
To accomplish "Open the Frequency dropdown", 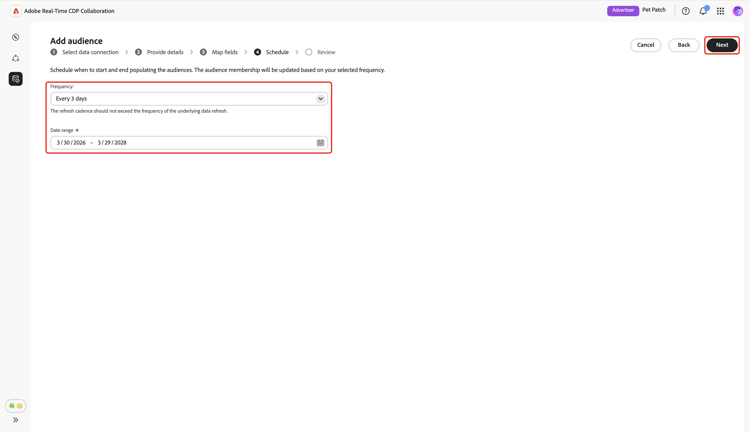I will tap(189, 99).
